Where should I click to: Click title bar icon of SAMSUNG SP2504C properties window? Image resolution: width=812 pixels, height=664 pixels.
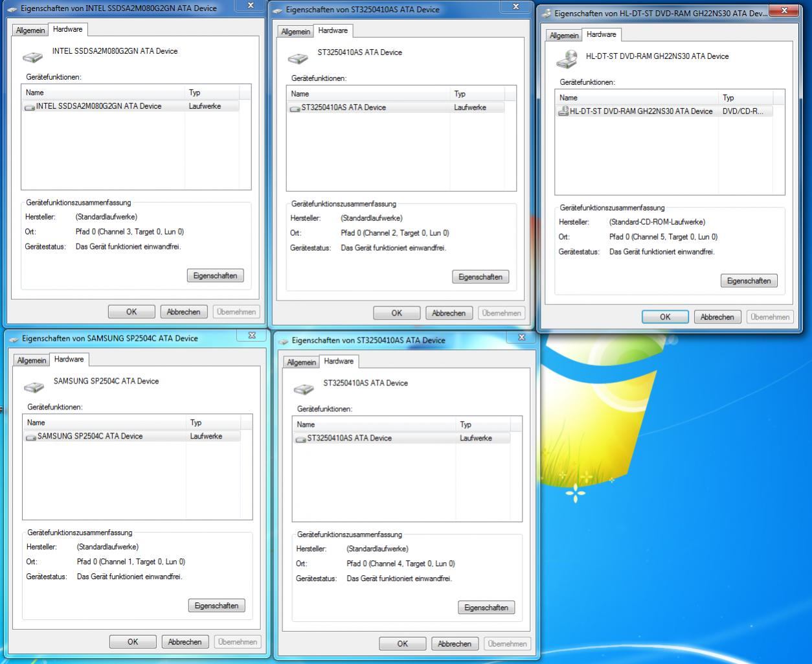pos(14,339)
